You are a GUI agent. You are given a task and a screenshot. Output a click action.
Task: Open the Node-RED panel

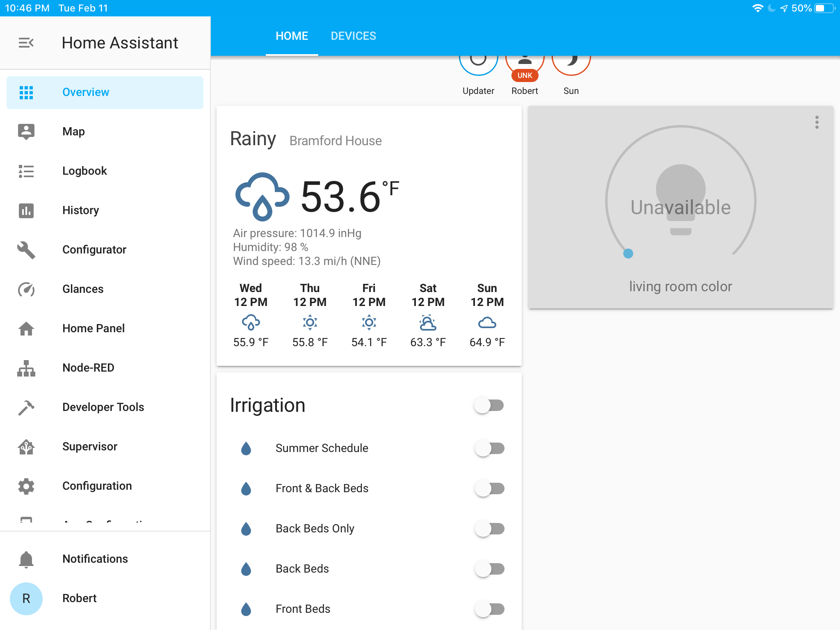tap(88, 367)
